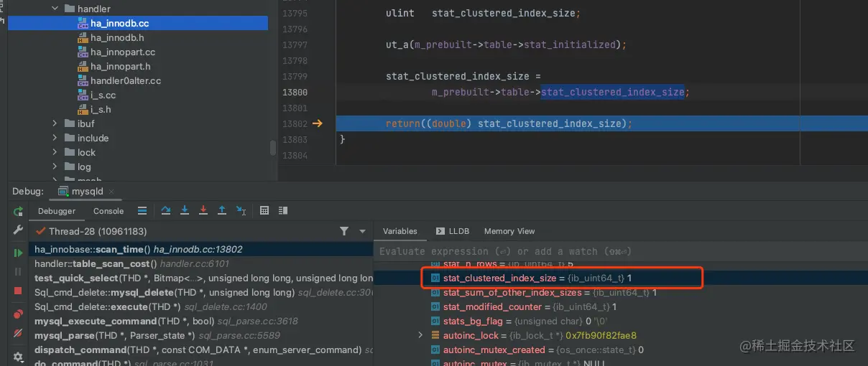Click the restore layout columns icon

(x=284, y=211)
